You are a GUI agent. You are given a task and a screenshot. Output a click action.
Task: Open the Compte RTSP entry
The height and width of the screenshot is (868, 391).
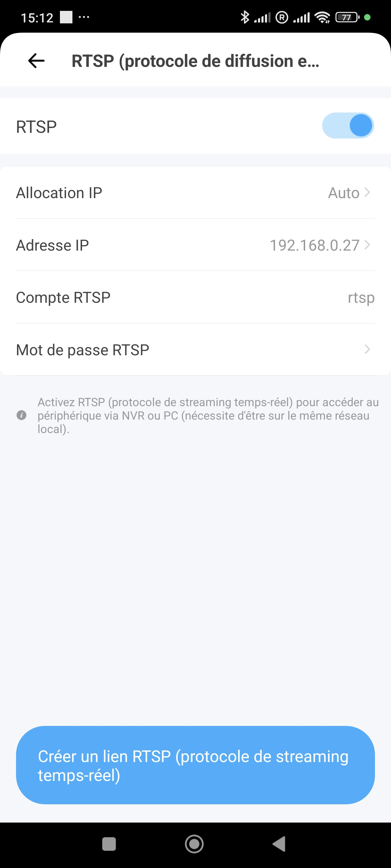[195, 297]
